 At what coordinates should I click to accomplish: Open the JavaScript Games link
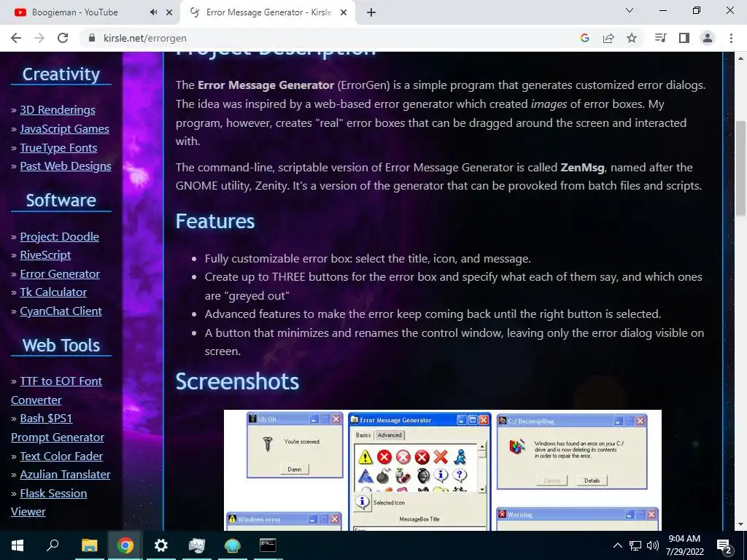tap(64, 129)
